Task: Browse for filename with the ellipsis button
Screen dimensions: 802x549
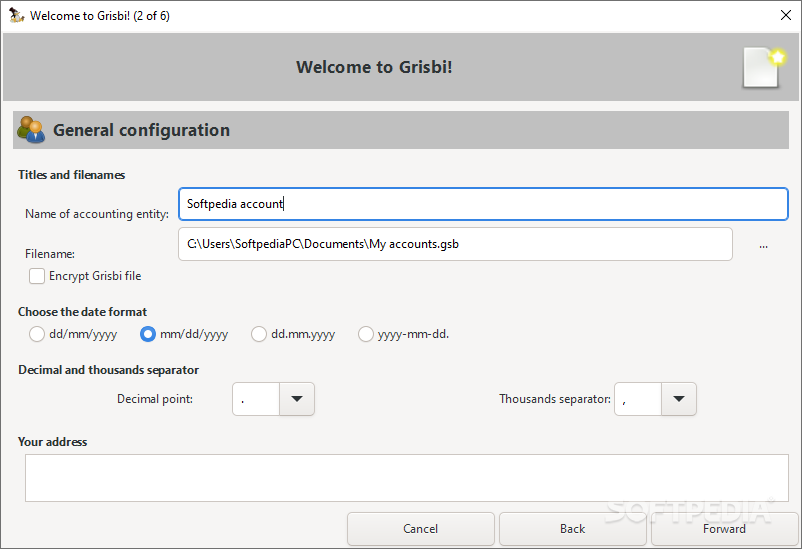Action: [x=763, y=246]
